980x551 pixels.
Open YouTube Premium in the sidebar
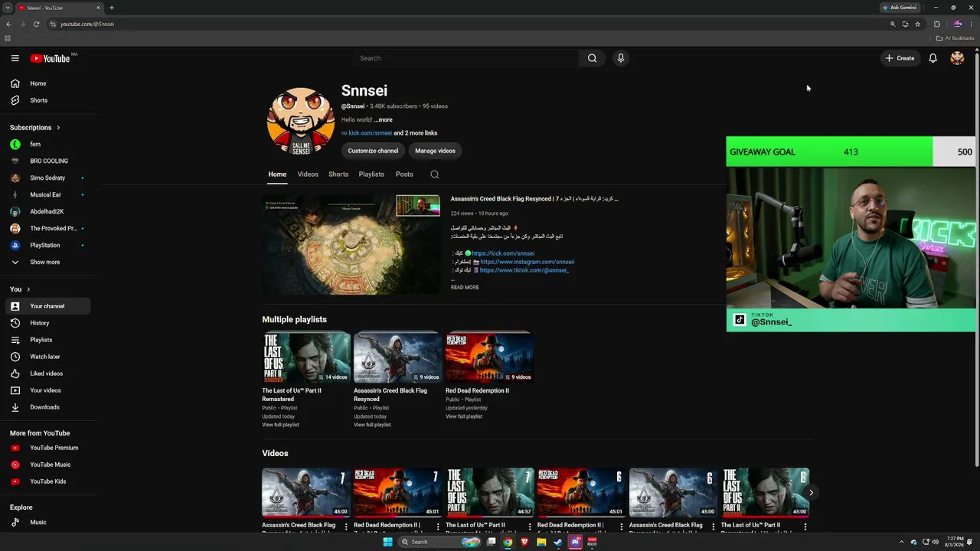47,448
